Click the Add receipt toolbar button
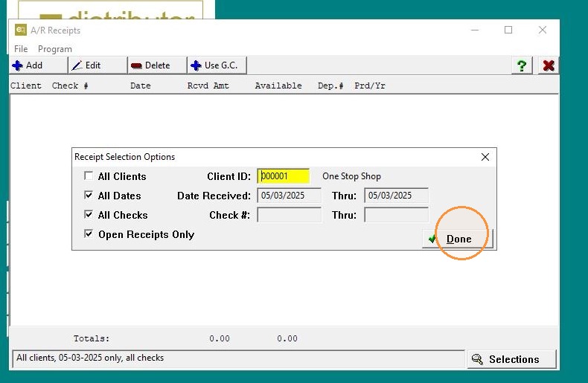This screenshot has height=383, width=588. pos(38,65)
